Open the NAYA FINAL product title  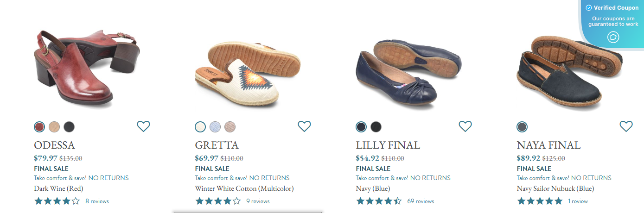point(548,145)
